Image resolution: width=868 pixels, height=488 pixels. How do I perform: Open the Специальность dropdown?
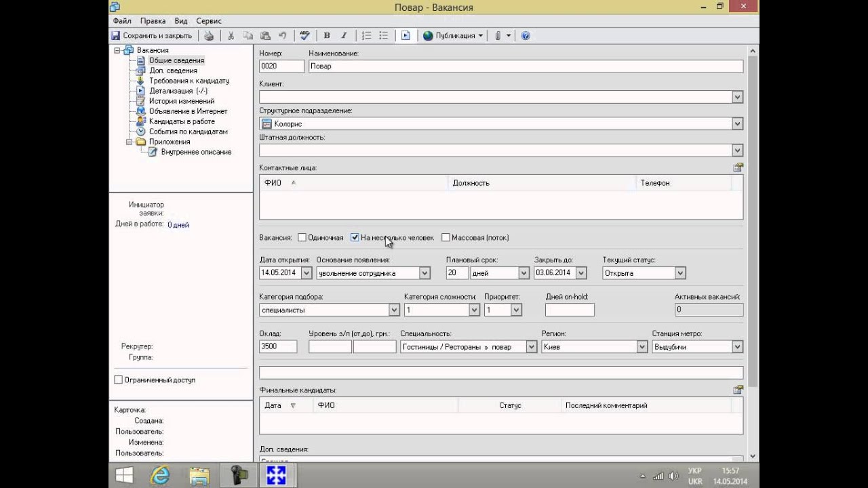click(532, 346)
